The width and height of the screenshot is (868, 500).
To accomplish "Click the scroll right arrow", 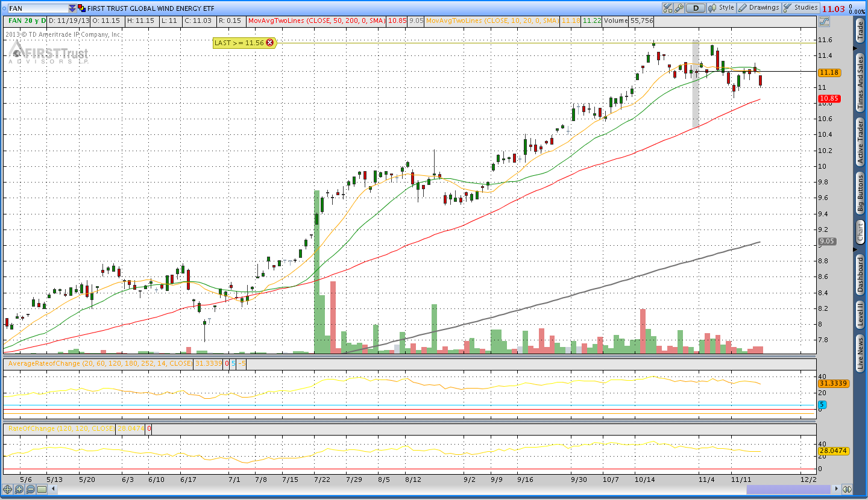I will [x=835, y=490].
